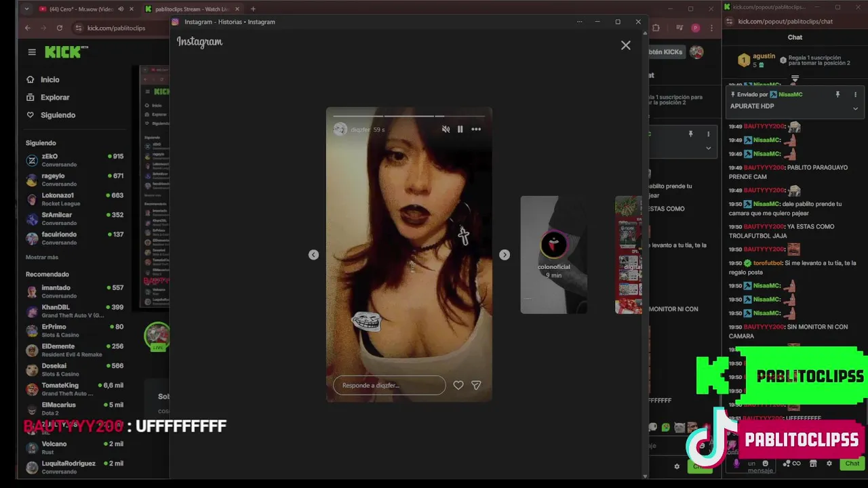Image resolution: width=868 pixels, height=488 pixels.
Task: Open the browser profile 'P' avatar
Action: point(695,28)
